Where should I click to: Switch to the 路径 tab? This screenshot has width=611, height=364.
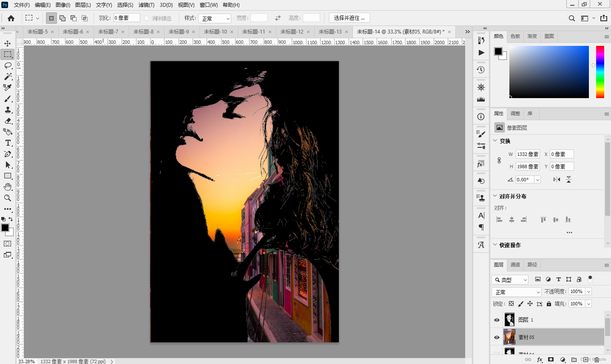(x=532, y=265)
